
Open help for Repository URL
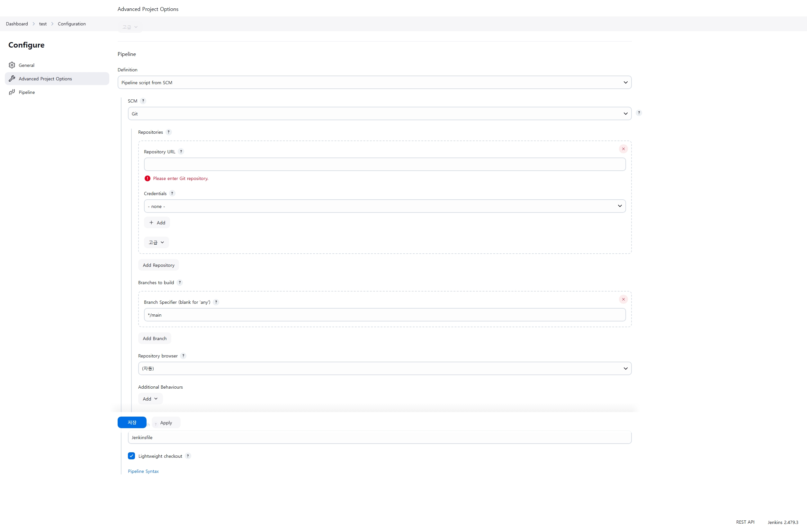181,152
